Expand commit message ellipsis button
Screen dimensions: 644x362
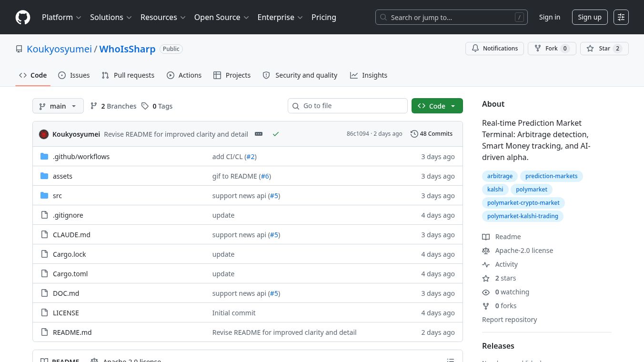point(259,134)
